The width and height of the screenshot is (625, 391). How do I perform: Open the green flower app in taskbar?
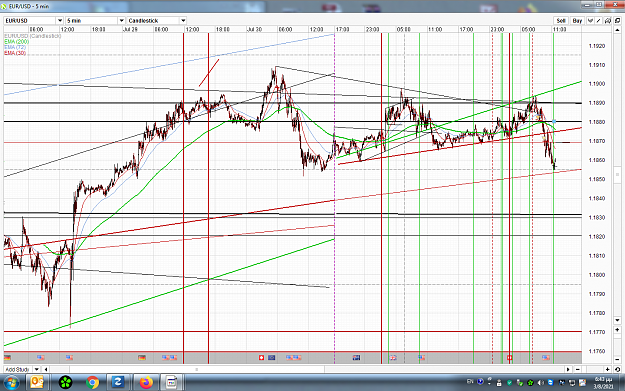(x=65, y=383)
